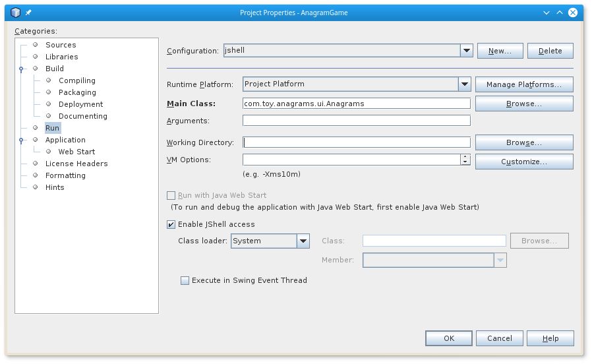Enable the Execute in Swing Event Thread checkbox
The width and height of the screenshot is (592, 364).
[x=185, y=280]
